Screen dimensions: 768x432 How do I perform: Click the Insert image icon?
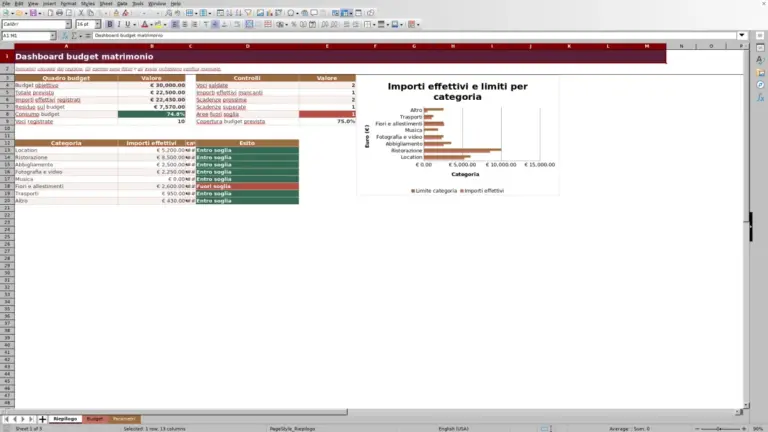click(x=260, y=13)
